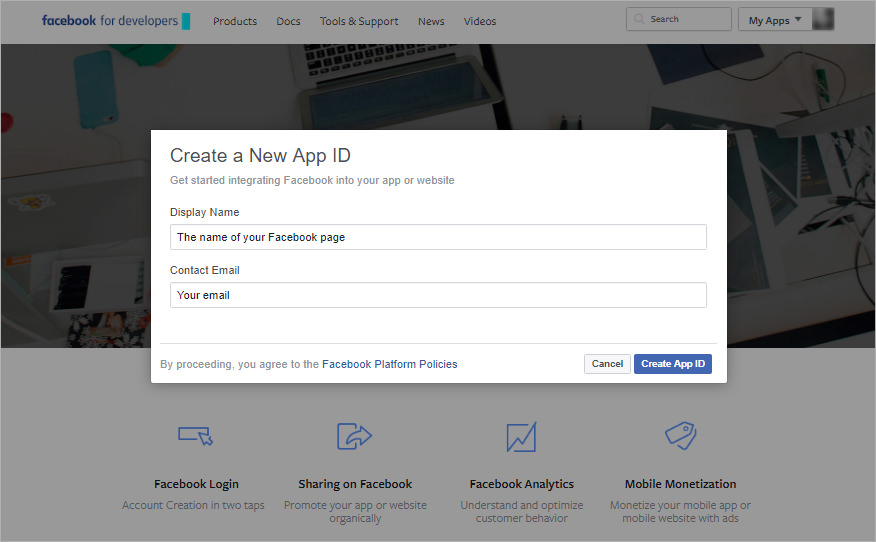The image size is (876, 542).
Task: Click the Facebook Analytics chart icon
Action: [x=521, y=436]
